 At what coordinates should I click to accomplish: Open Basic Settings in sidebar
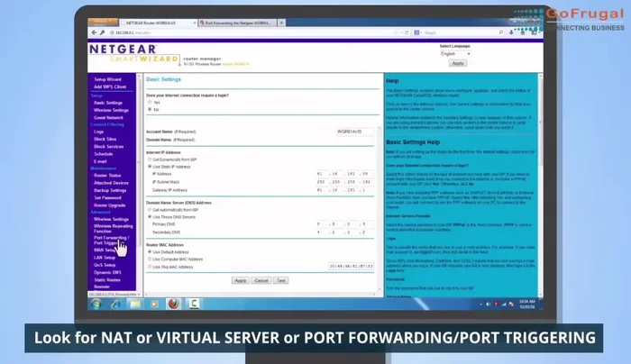pos(108,103)
